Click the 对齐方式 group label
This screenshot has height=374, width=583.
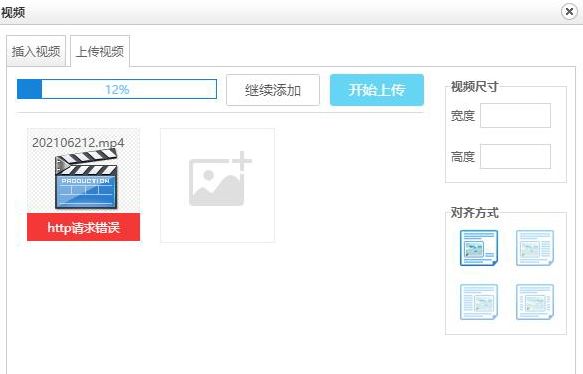click(x=474, y=213)
